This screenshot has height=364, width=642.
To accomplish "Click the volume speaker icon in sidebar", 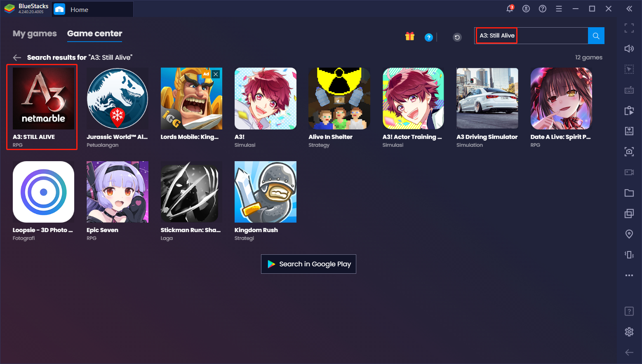I will point(629,49).
